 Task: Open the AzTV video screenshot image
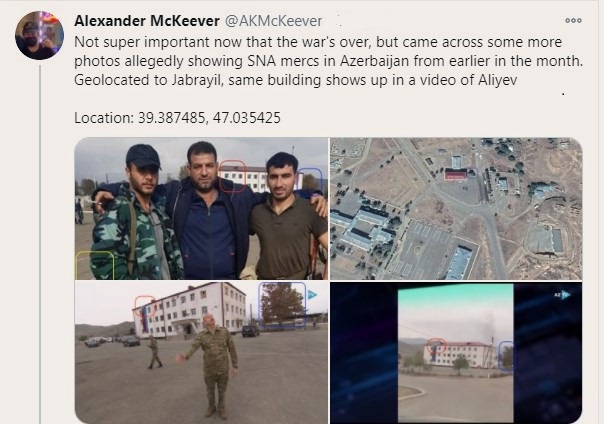[456, 352]
